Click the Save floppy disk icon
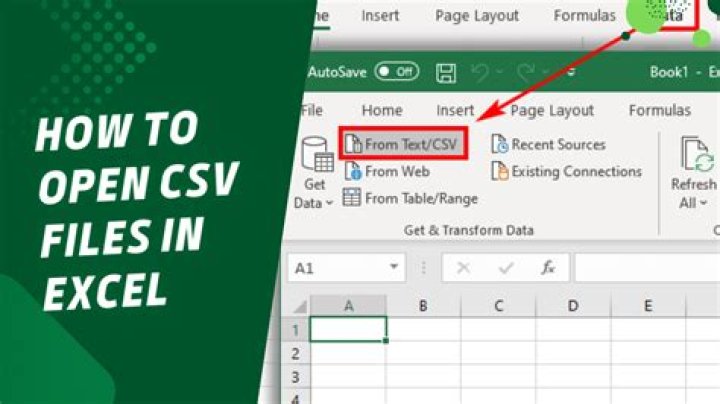Viewport: 720px width, 404px height. [445, 73]
